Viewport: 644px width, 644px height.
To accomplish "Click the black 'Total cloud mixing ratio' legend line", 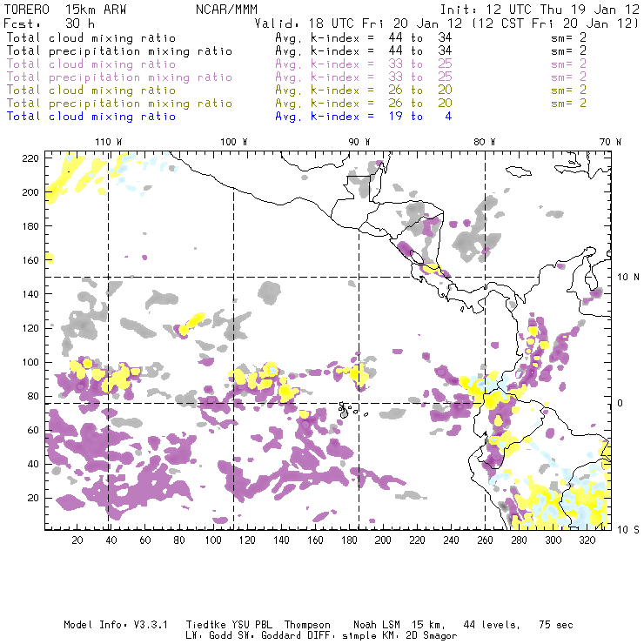I will [x=91, y=38].
